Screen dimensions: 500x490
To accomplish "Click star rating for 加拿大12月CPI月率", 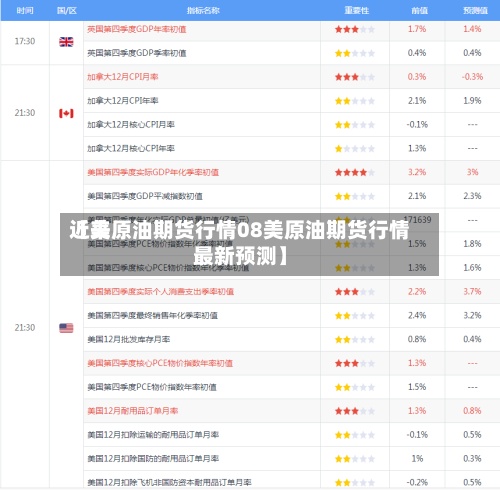I will tap(355, 77).
